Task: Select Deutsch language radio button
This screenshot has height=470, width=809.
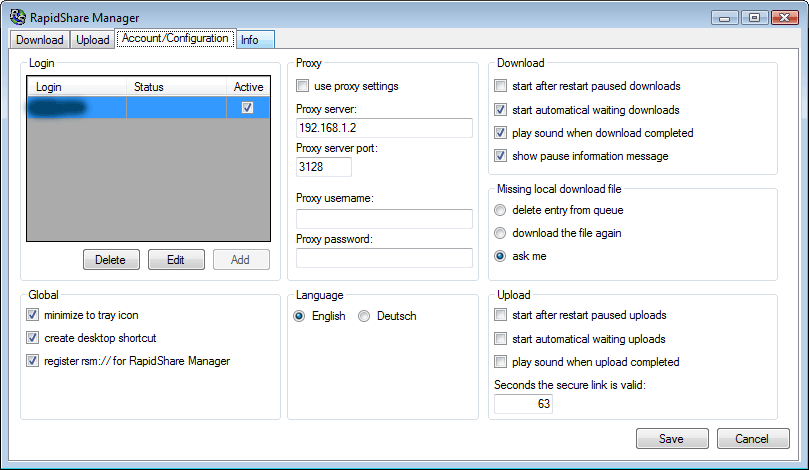Action: pyautogui.click(x=364, y=316)
